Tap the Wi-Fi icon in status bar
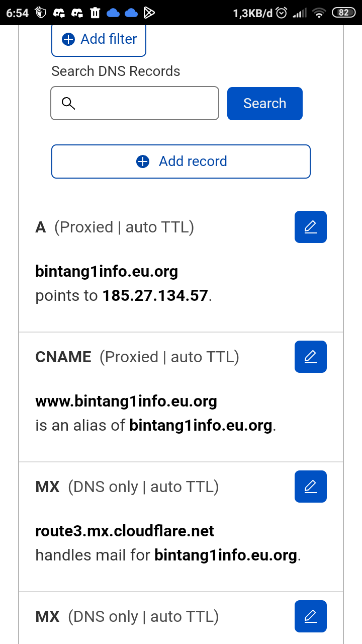The width and height of the screenshot is (362, 644). click(319, 13)
